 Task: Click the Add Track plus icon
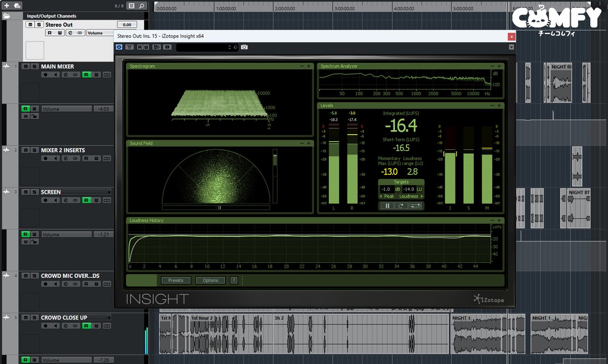(x=7, y=6)
